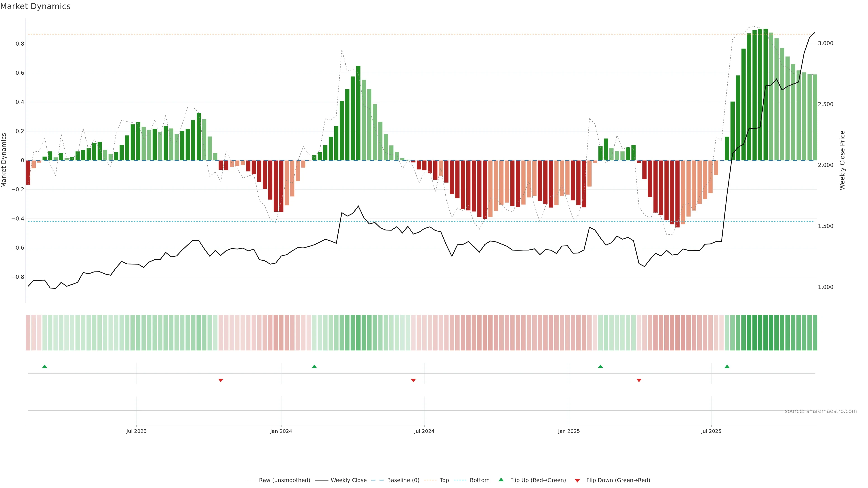This screenshot has width=868, height=488.
Task: Click the first green flip-up triangle marker
Action: pyautogui.click(x=45, y=366)
